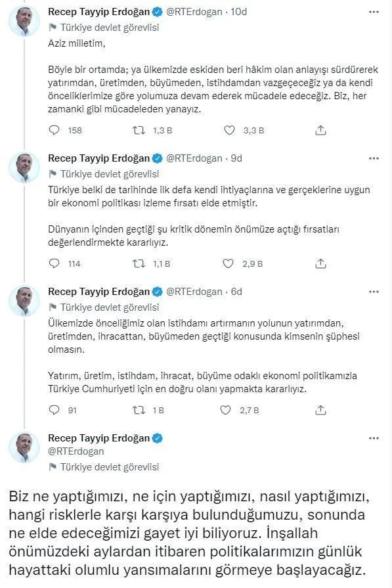Reply to the third tweet with 91 replies
This screenshot has width=392, height=588.
(x=54, y=410)
